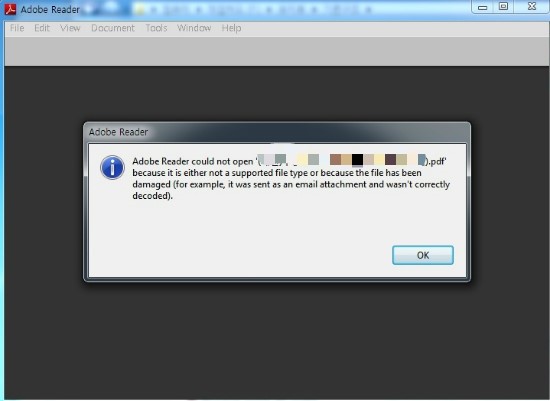
Task: Click the blurred background window strip in title bar
Action: tap(253, 8)
